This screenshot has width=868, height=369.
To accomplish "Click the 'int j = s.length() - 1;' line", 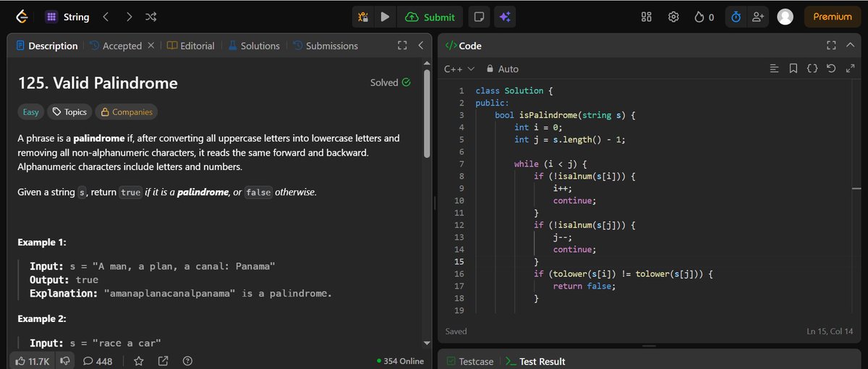I will pos(569,139).
